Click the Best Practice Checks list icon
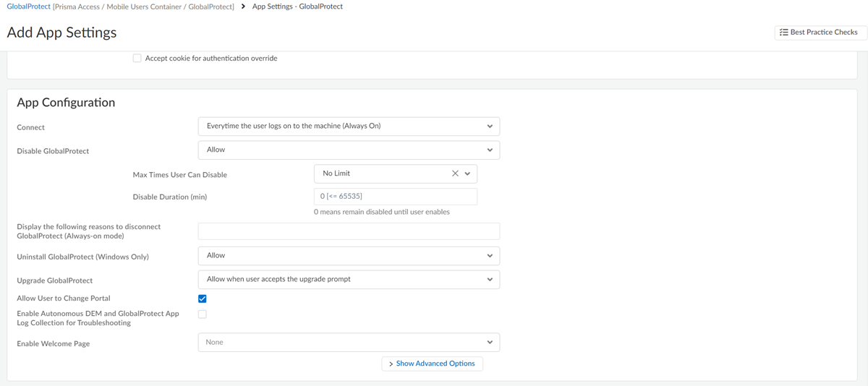Image resolution: width=868 pixels, height=386 pixels. [783, 33]
